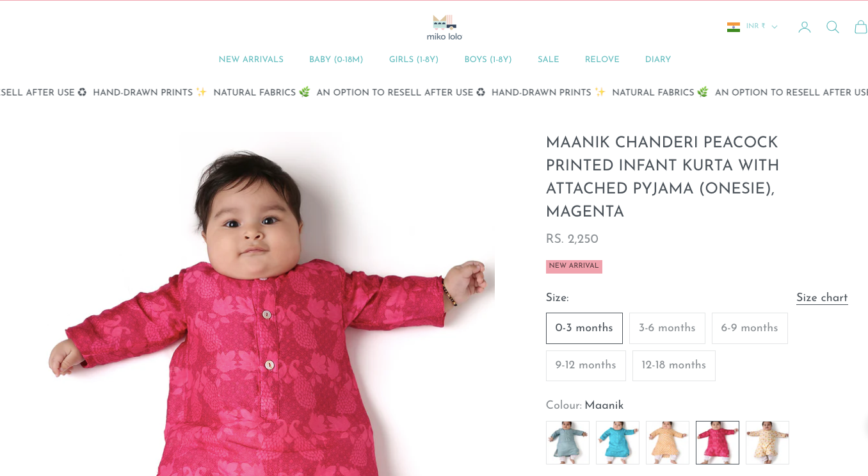Go to the SALE menu item
Screen dimensions: 868x476
tap(549, 60)
